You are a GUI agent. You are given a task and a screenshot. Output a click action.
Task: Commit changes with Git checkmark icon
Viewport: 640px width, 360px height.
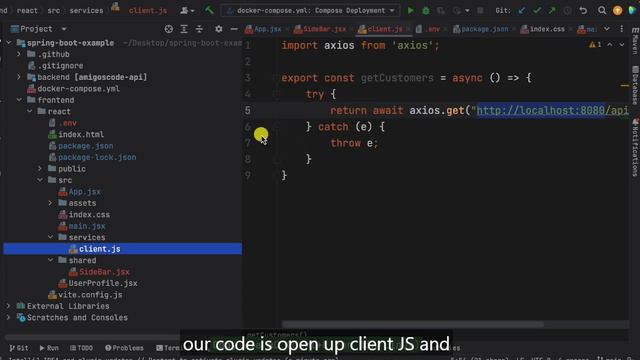point(537,11)
